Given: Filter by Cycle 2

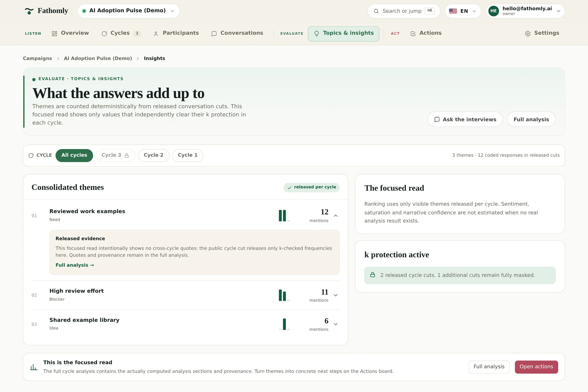Looking at the screenshot, I should pos(154,155).
